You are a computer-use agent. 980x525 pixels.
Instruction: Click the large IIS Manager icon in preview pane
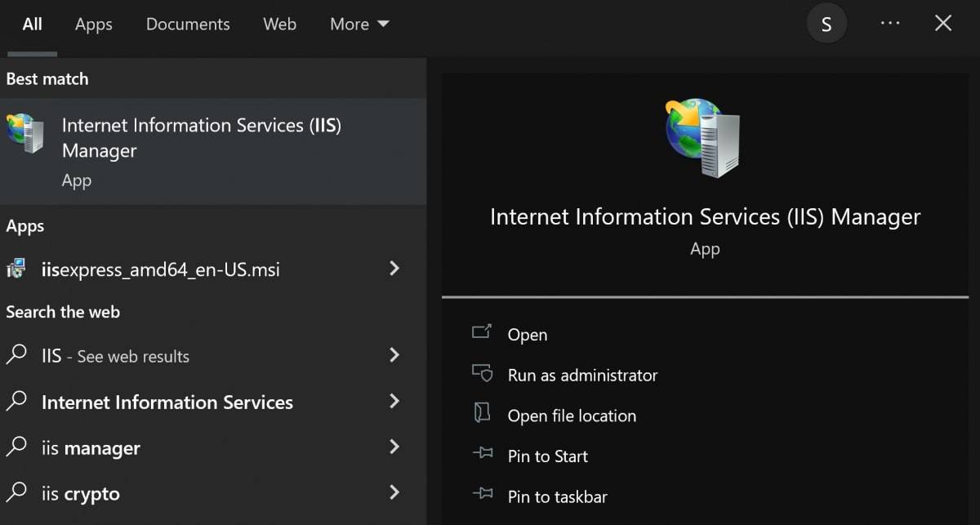tap(704, 138)
